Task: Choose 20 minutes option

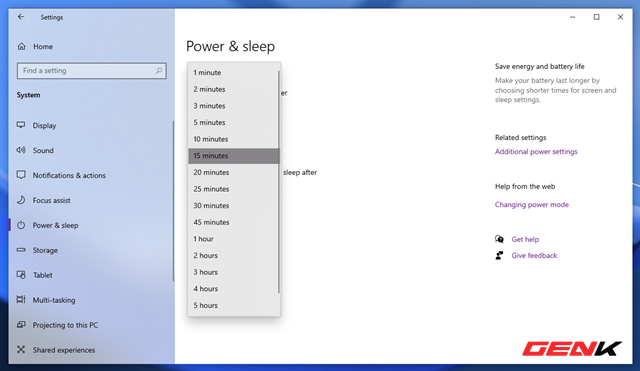Action: pos(233,172)
